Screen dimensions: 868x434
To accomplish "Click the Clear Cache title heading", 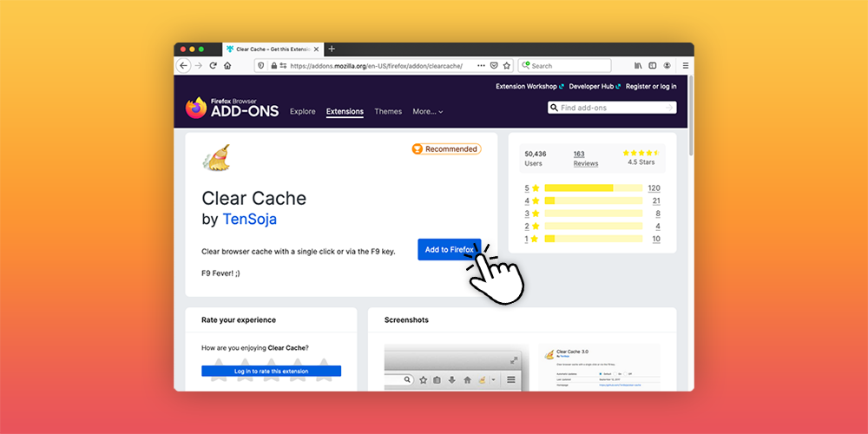I will pos(253,198).
